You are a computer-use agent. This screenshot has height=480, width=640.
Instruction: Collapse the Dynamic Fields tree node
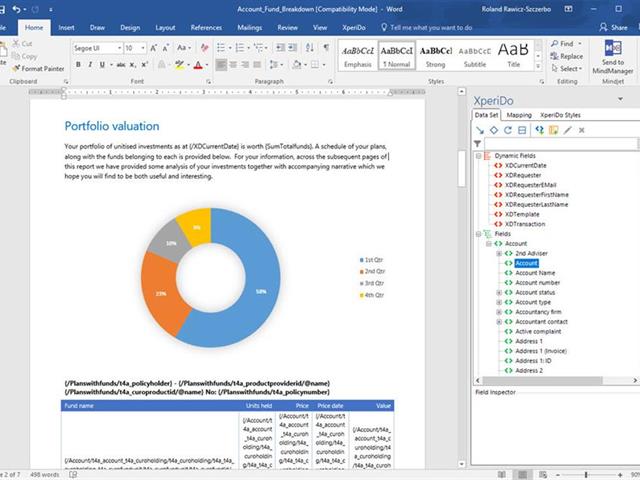[x=478, y=156]
